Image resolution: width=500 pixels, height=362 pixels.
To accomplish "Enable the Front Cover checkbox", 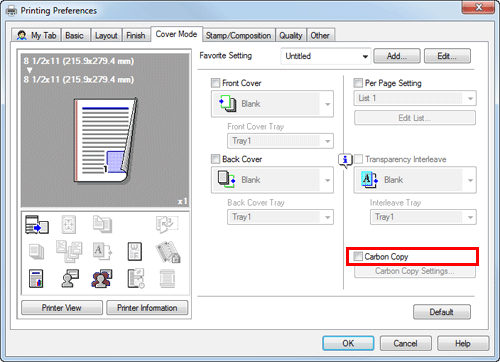I will [x=216, y=83].
